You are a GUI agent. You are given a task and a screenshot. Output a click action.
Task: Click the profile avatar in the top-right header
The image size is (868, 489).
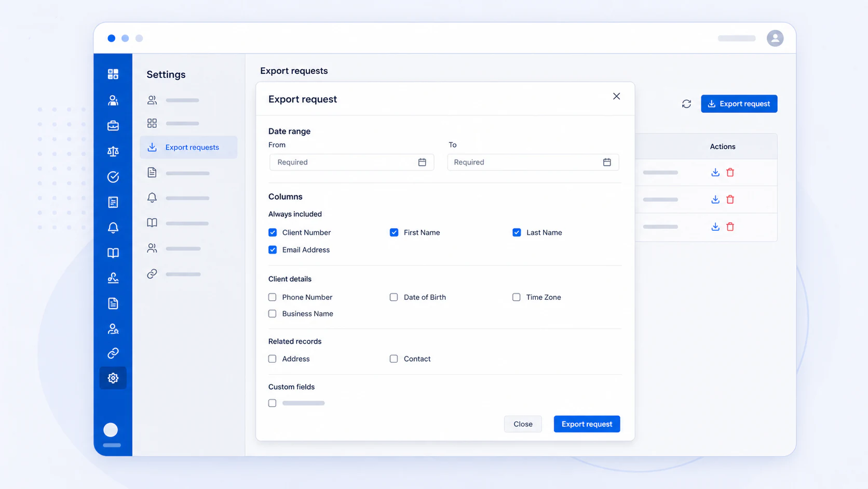775,38
